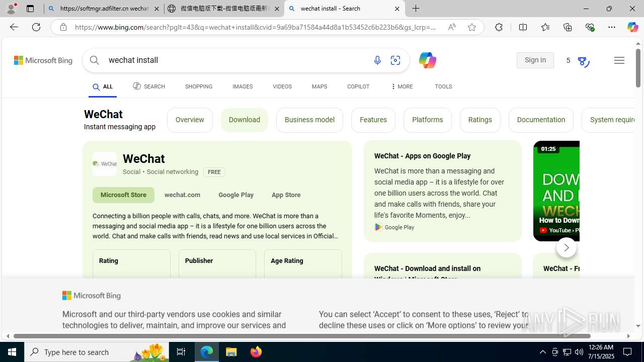This screenshot has width=644, height=362.
Task: Open the TOOLS menu
Action: (443, 86)
